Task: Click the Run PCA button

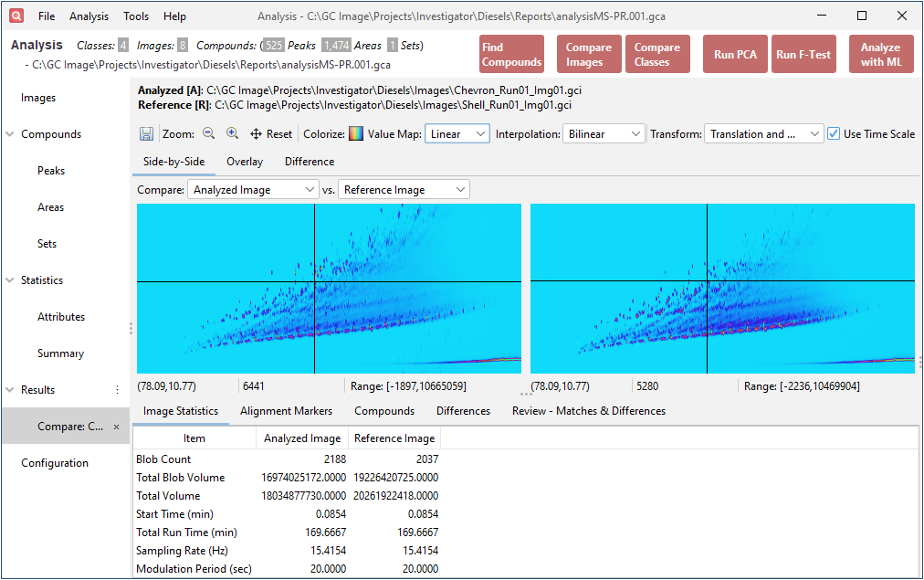Action: pos(735,53)
